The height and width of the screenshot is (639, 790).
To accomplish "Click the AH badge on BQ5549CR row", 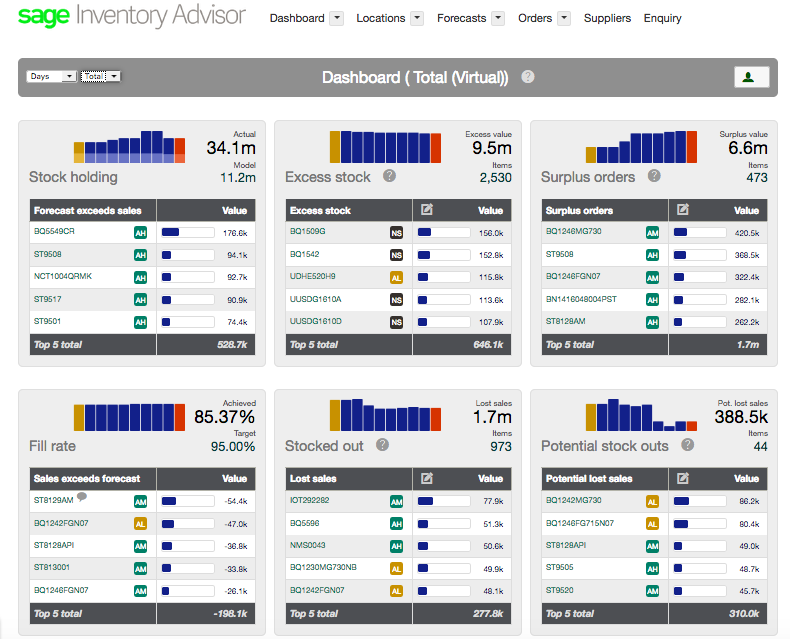I will [x=141, y=233].
